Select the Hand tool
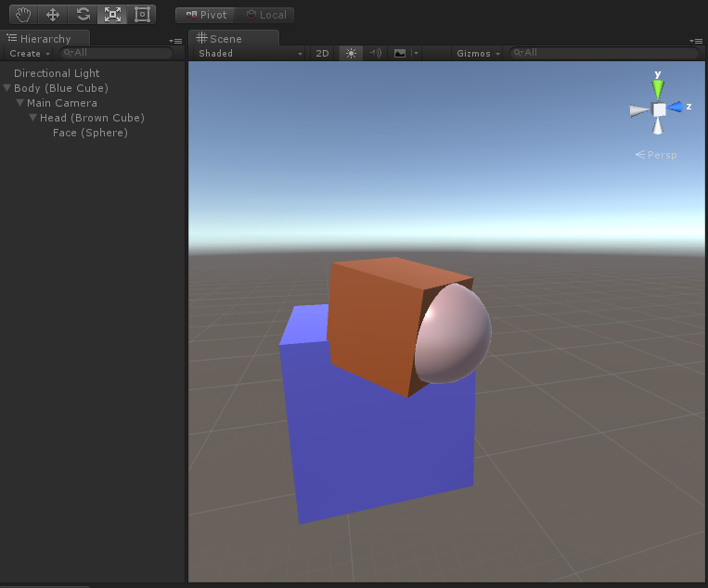The height and width of the screenshot is (588, 708). click(23, 15)
